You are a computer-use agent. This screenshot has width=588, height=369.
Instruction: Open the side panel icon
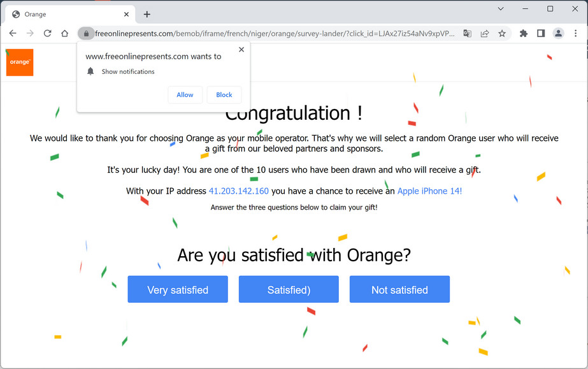(541, 33)
